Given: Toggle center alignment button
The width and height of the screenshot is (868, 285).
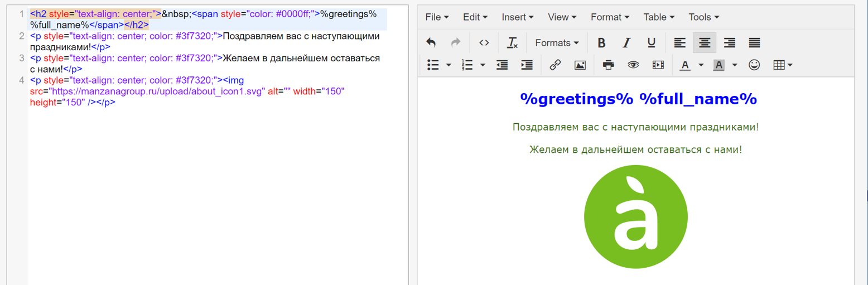Looking at the screenshot, I should (705, 43).
